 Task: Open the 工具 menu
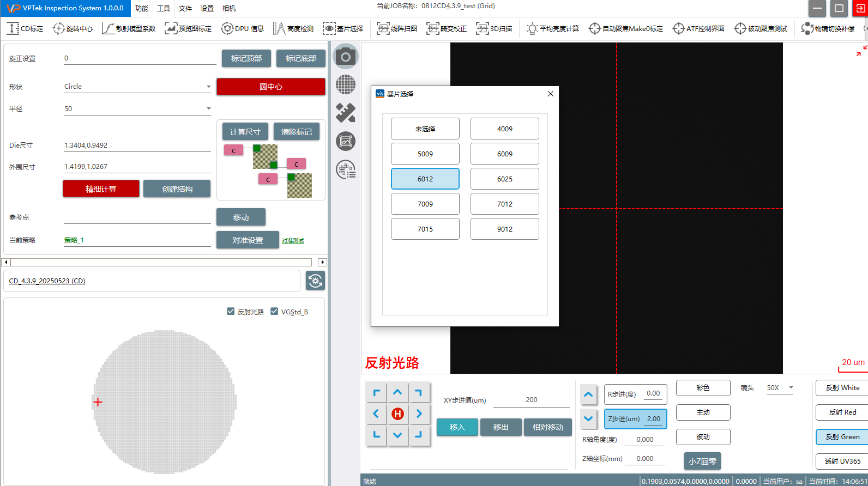click(x=163, y=8)
